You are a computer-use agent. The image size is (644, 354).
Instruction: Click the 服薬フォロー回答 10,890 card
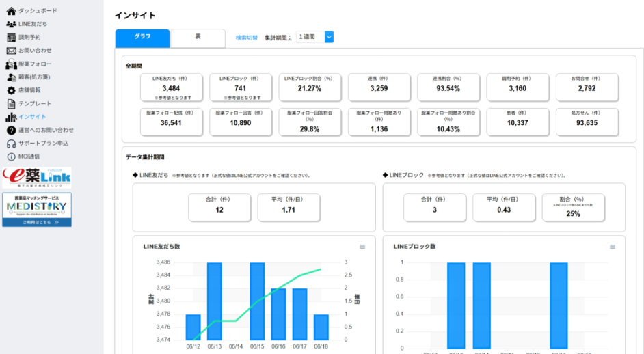[x=241, y=122]
